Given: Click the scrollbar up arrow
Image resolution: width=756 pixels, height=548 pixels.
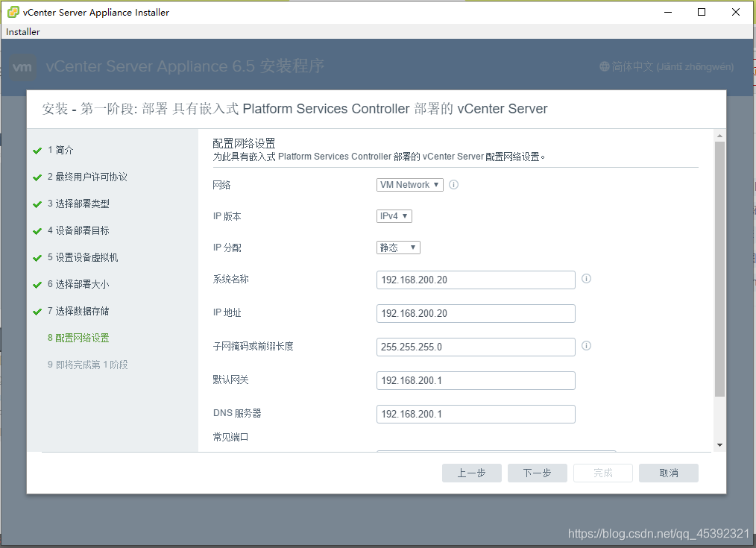Looking at the screenshot, I should (719, 136).
